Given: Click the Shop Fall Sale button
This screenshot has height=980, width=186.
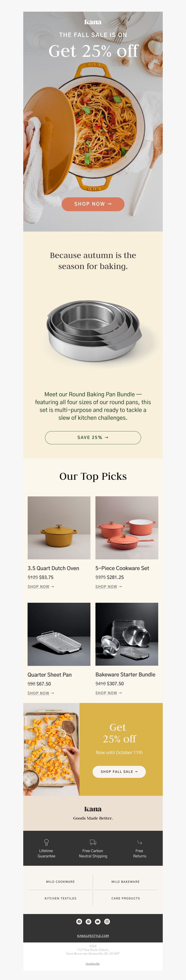Looking at the screenshot, I should tap(119, 772).
